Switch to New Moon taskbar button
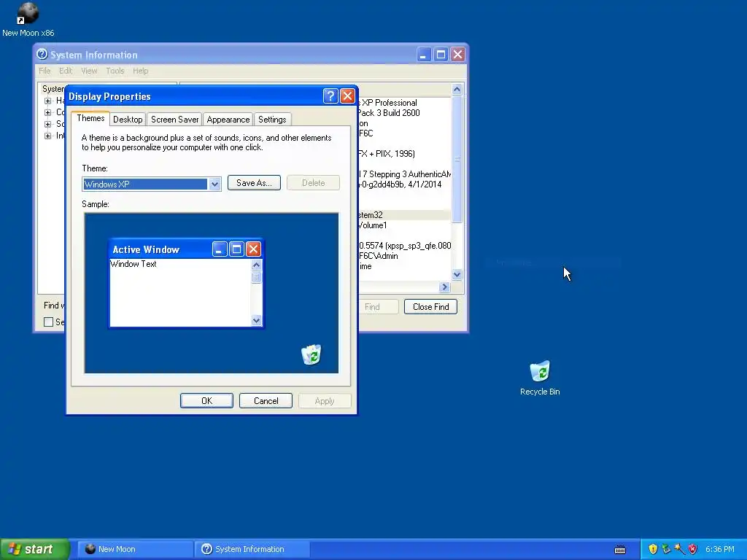The image size is (747, 560). click(x=135, y=549)
